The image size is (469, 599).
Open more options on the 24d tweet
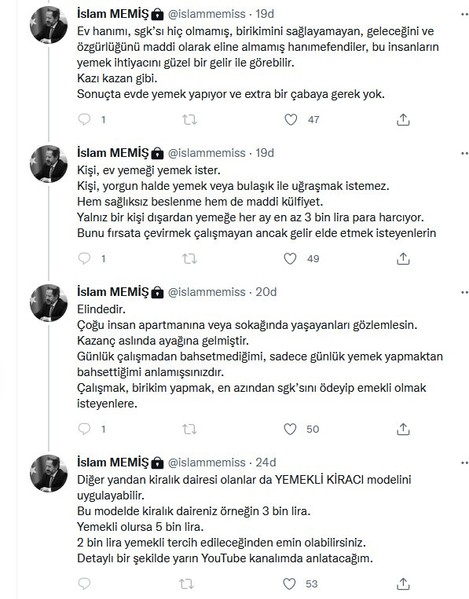(464, 463)
